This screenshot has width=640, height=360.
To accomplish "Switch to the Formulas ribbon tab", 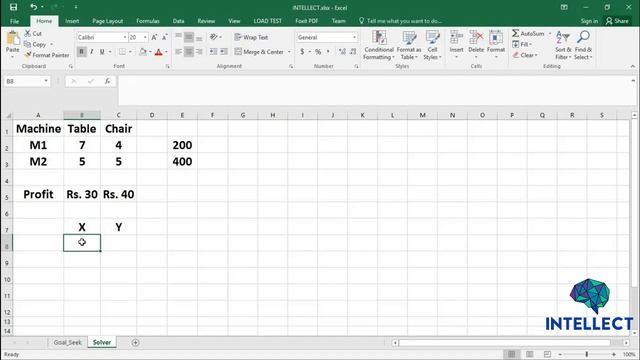I will [x=148, y=21].
